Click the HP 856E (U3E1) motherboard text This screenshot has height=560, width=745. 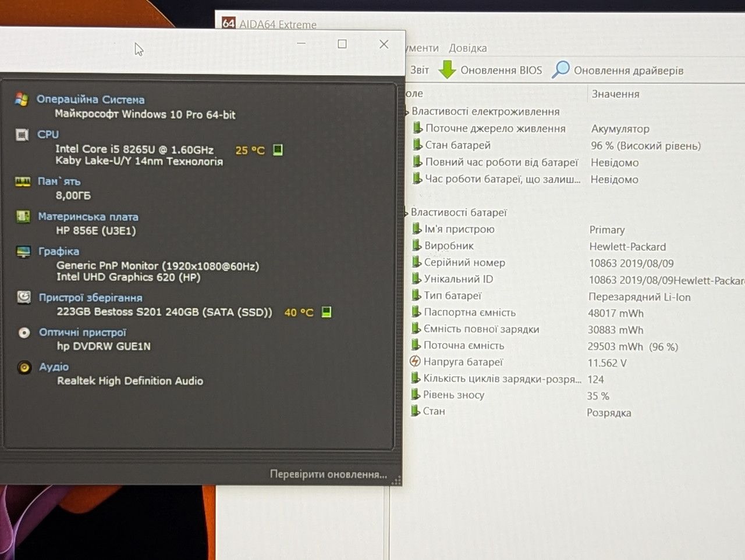tap(96, 231)
